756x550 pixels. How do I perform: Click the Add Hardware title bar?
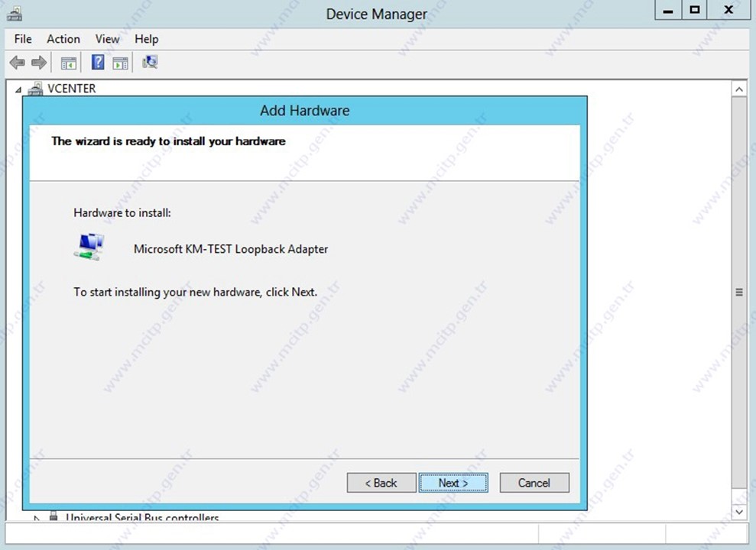305,111
